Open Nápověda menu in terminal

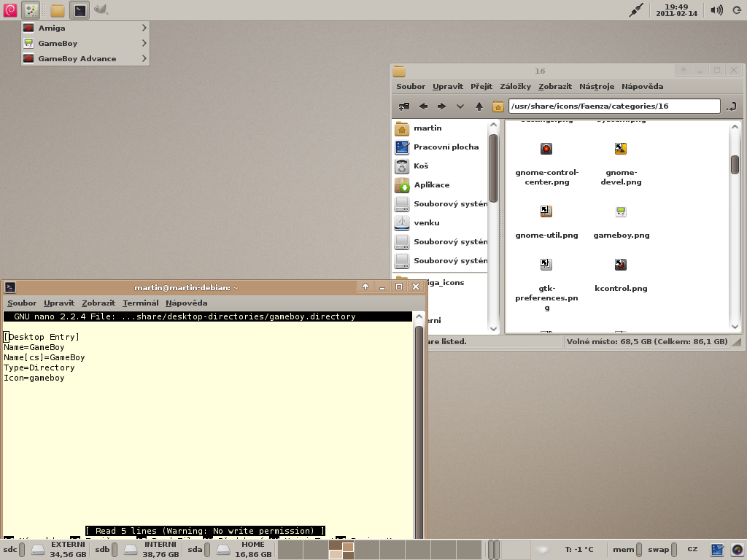click(186, 303)
